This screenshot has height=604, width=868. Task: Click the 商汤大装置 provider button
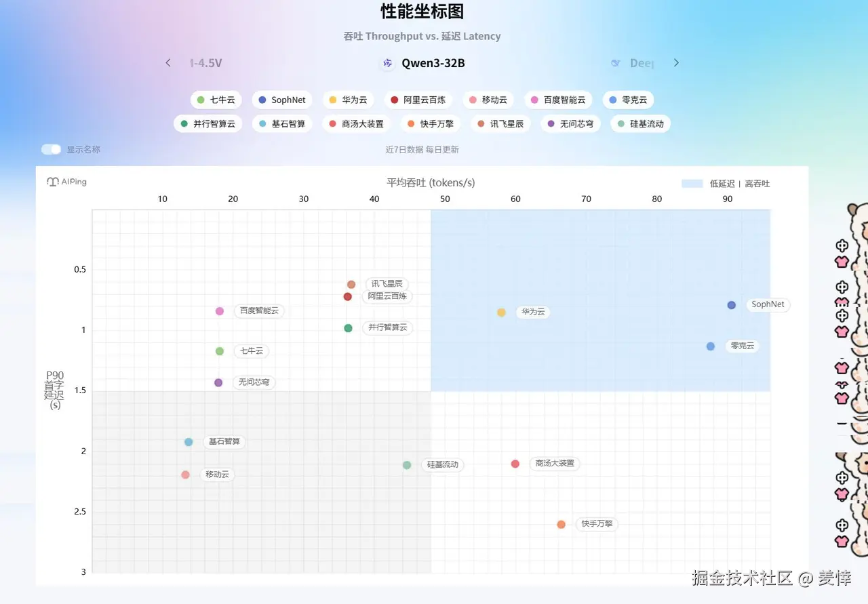tap(356, 123)
